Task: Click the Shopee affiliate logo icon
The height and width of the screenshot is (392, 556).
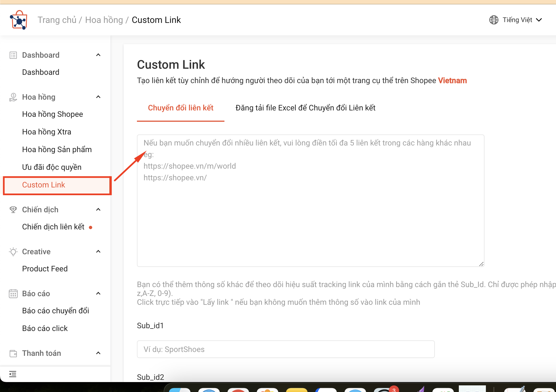Action: pos(18,20)
